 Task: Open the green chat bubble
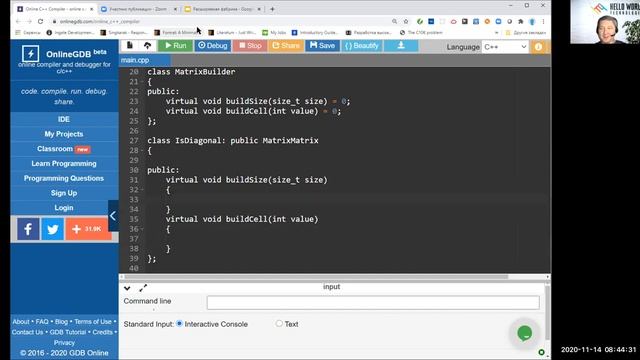click(525, 333)
